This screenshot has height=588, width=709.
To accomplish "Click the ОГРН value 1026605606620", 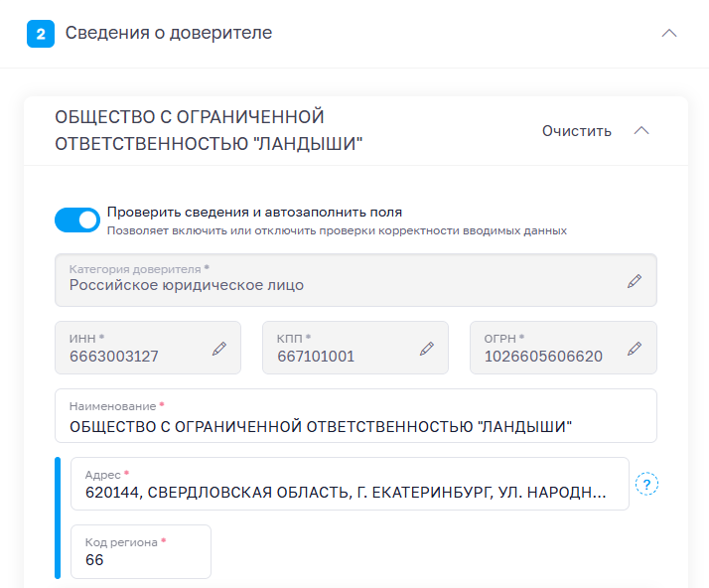I will 543,357.
